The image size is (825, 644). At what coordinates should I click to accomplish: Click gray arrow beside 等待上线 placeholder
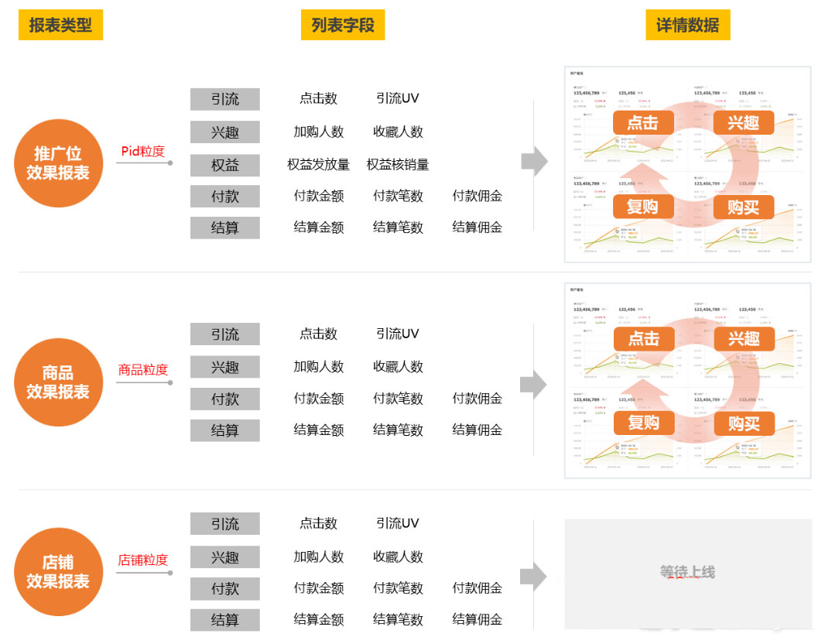tap(534, 576)
